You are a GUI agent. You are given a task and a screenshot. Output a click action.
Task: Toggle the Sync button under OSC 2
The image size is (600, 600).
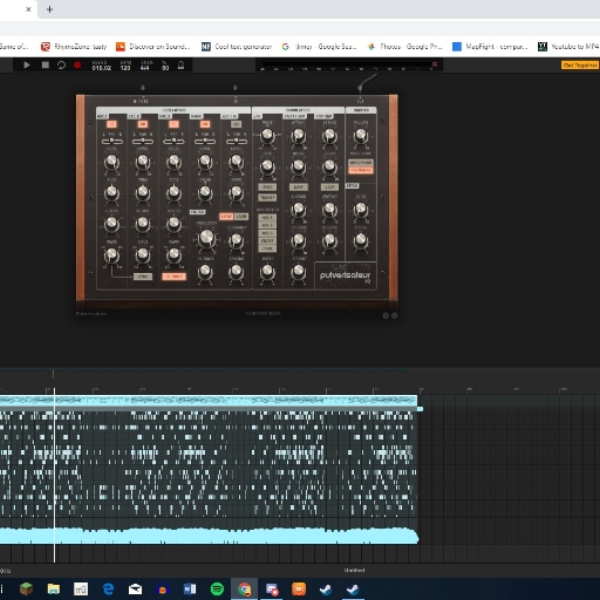click(143, 276)
